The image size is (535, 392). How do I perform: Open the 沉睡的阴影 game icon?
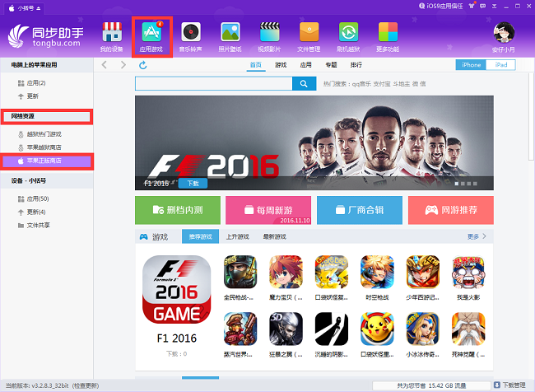tap(332, 329)
